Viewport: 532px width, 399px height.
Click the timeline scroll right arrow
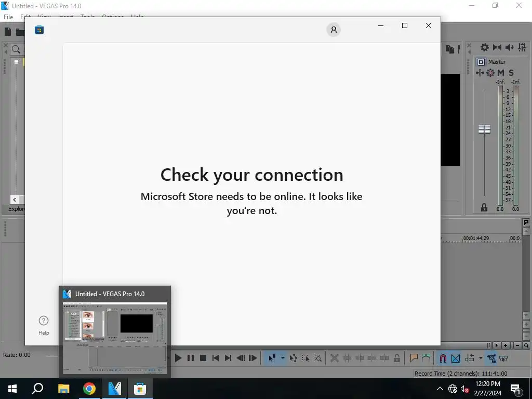pos(496,345)
